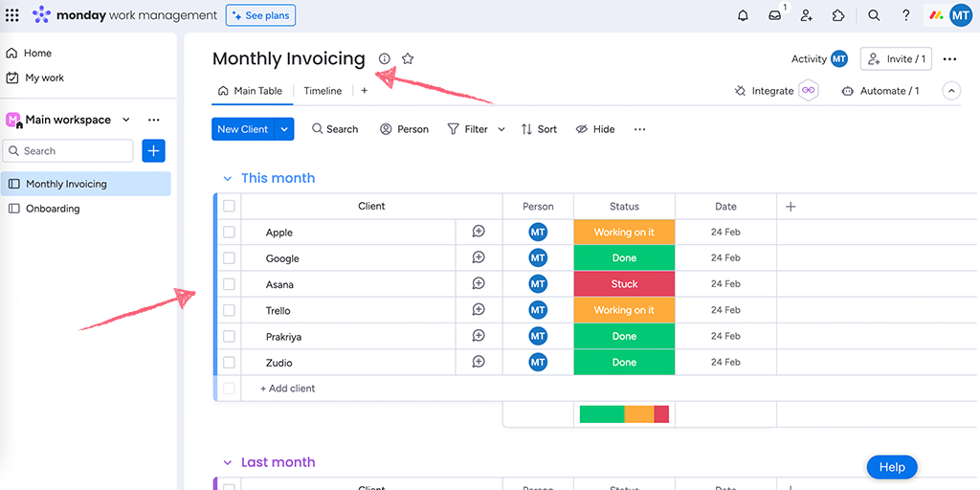Open the Filter dropdown chevron
Screen dimensions: 980x490
501,129
